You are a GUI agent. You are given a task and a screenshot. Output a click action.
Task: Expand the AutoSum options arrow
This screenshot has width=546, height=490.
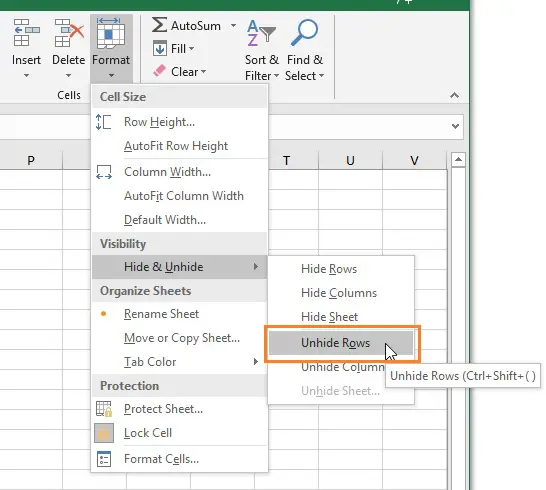[x=233, y=25]
